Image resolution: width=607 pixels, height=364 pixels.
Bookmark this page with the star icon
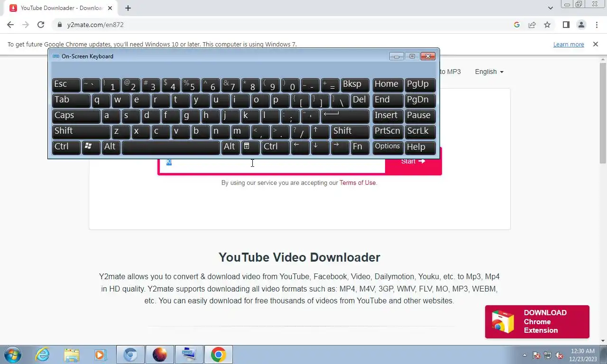click(x=547, y=25)
